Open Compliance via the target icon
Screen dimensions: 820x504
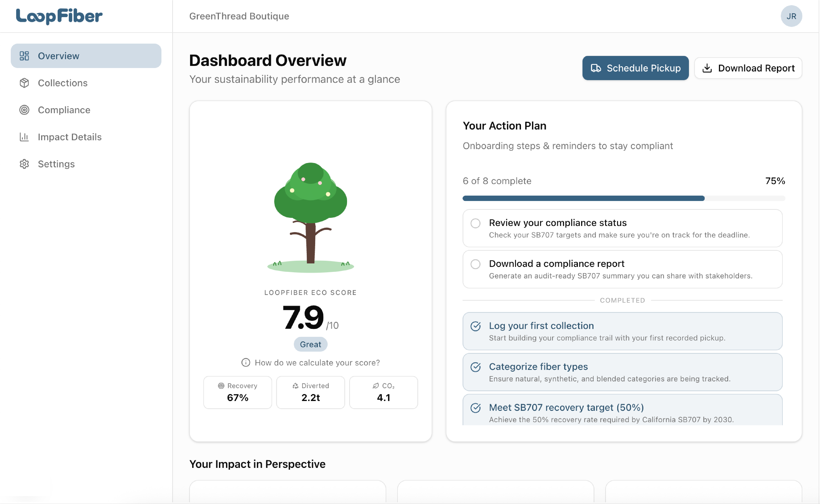[24, 110]
